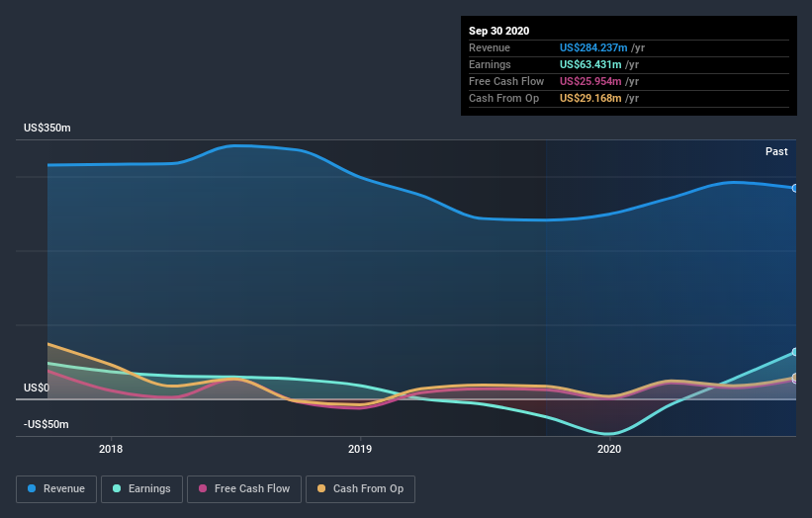Viewport: 812px width, 518px height.
Task: Toggle the Free Cash Flow legend button
Action: [x=244, y=489]
